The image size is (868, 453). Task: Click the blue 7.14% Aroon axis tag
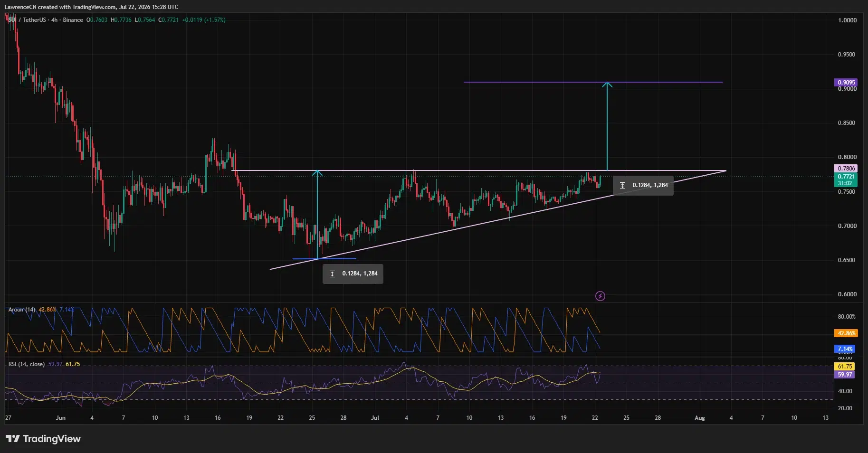pos(845,349)
